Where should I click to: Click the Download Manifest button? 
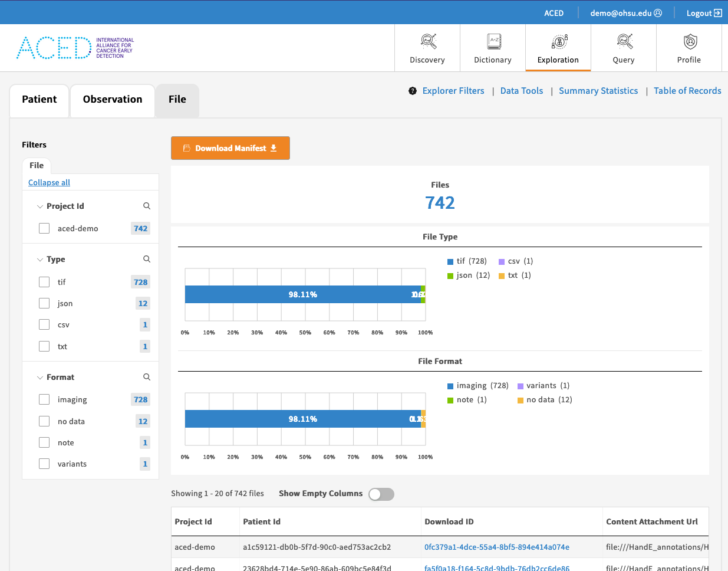click(x=230, y=148)
